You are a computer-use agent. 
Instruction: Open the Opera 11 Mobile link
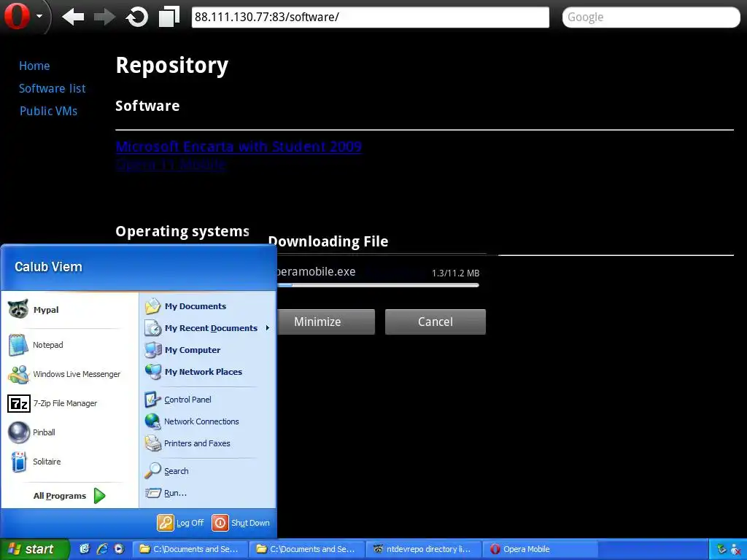tap(171, 164)
